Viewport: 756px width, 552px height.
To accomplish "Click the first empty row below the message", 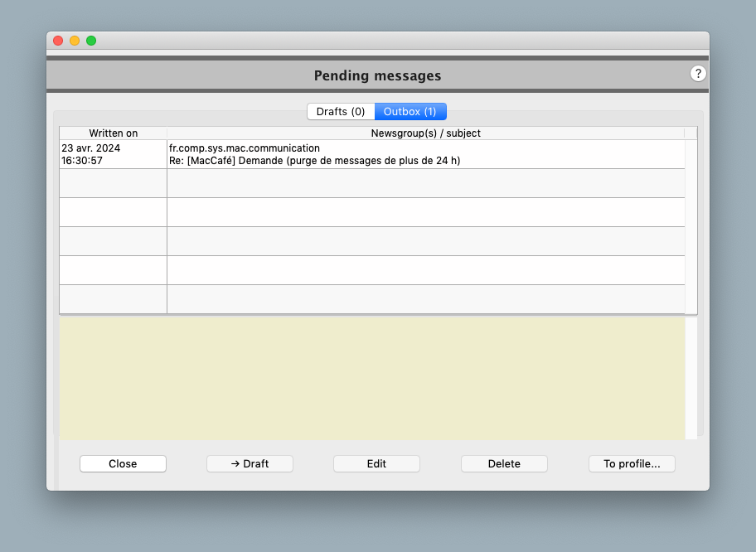I will [425, 183].
